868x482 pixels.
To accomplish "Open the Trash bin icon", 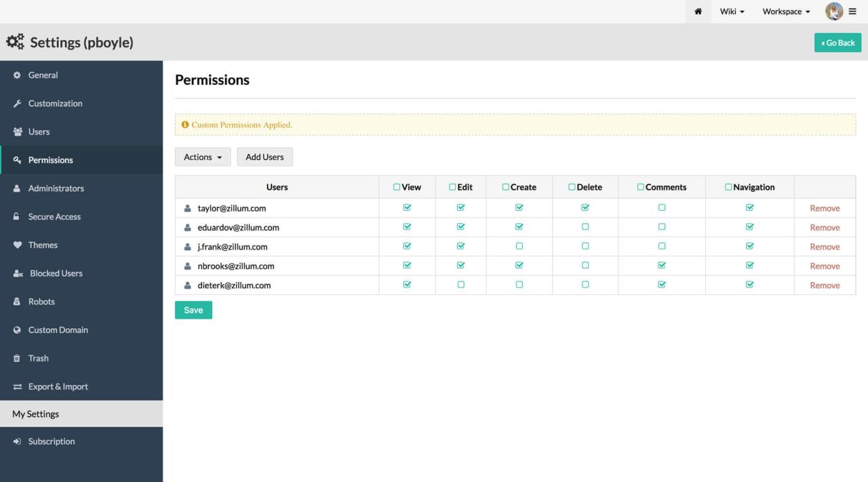I will (17, 358).
